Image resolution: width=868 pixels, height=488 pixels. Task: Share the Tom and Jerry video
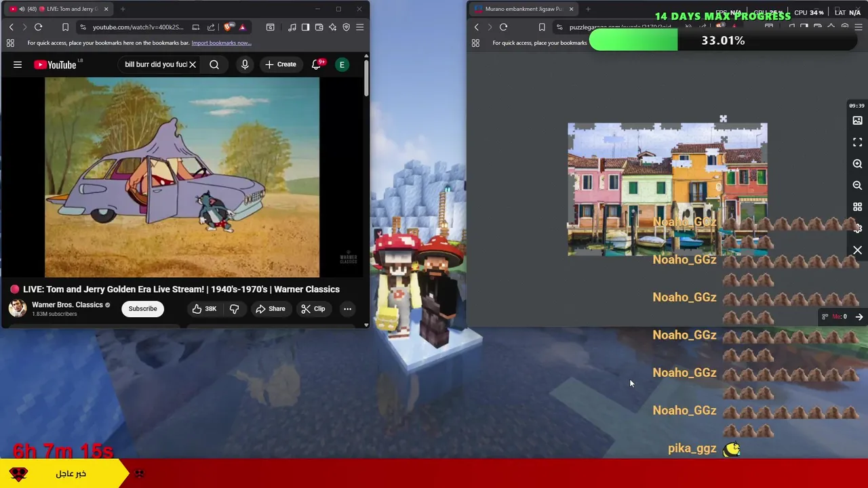click(x=271, y=309)
